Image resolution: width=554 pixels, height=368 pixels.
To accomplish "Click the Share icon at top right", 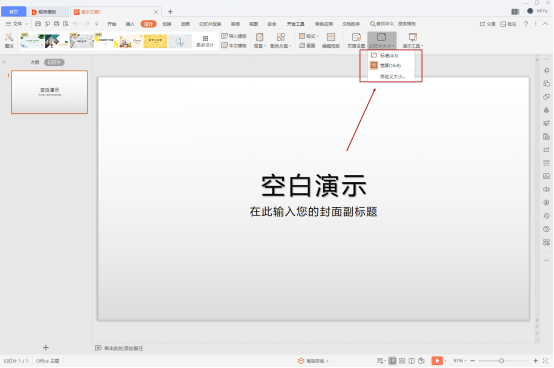I will 483,24.
